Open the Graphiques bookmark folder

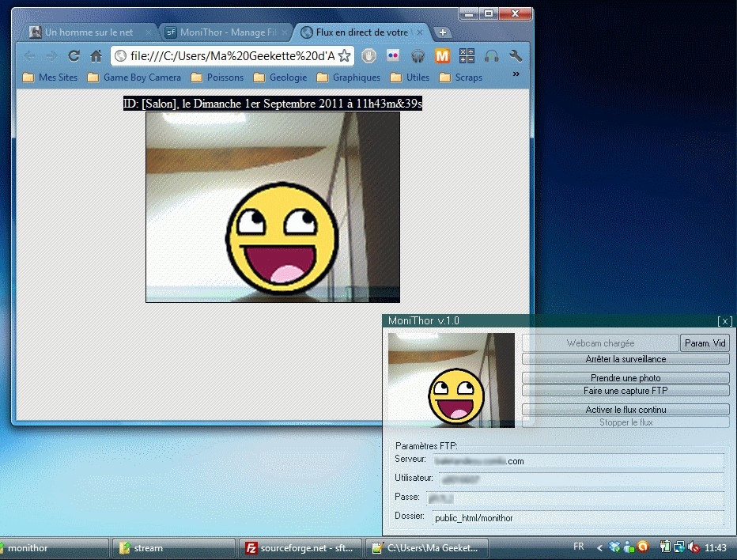[x=348, y=77]
